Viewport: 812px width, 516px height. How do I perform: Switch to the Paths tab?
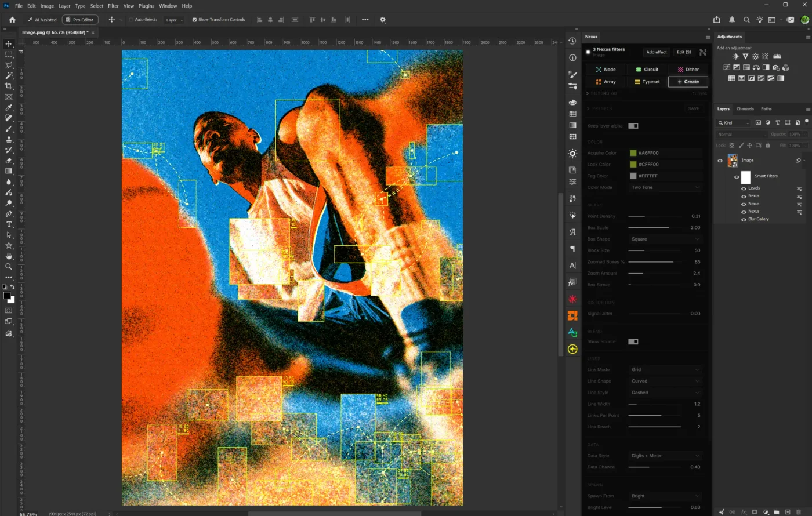(x=766, y=109)
